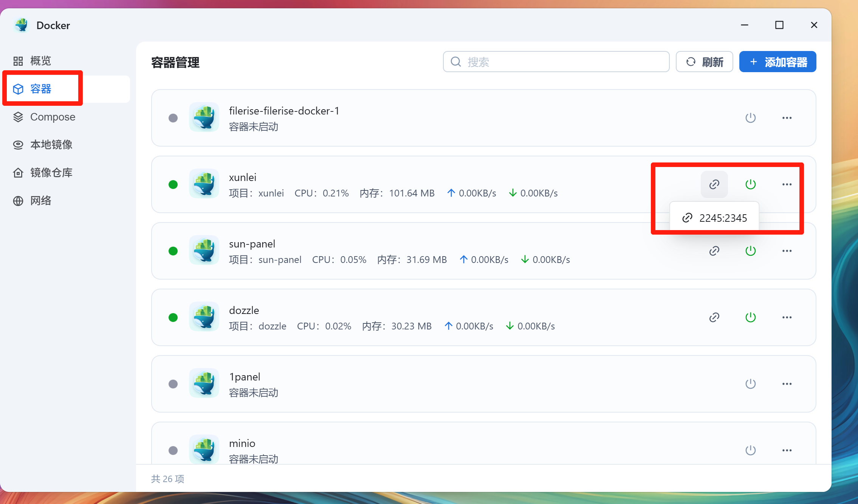Click the whale icon of dozzle
The image size is (858, 504).
coord(204,317)
